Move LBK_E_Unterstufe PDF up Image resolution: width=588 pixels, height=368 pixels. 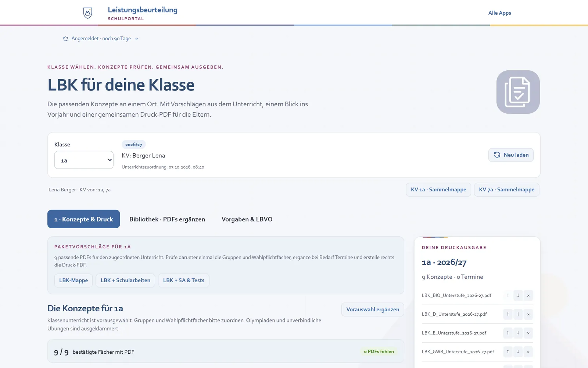[x=508, y=333]
